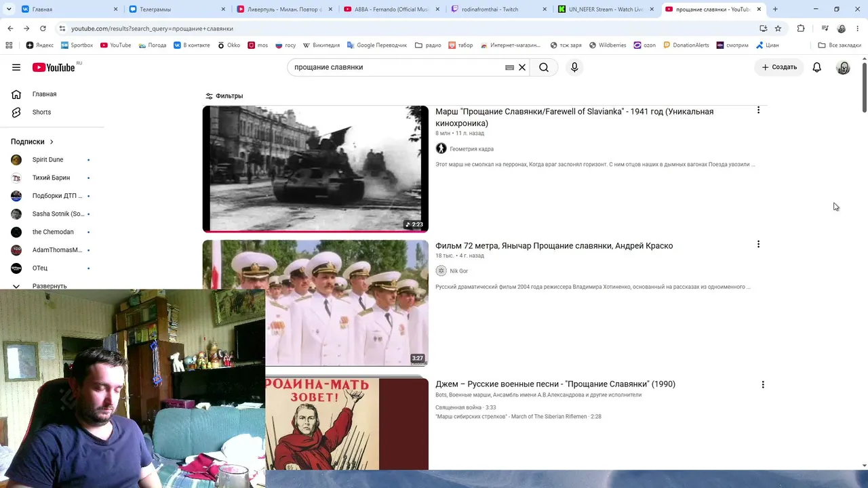Click the magnifier search button
Viewport: 868px width, 488px height.
pyautogui.click(x=544, y=67)
